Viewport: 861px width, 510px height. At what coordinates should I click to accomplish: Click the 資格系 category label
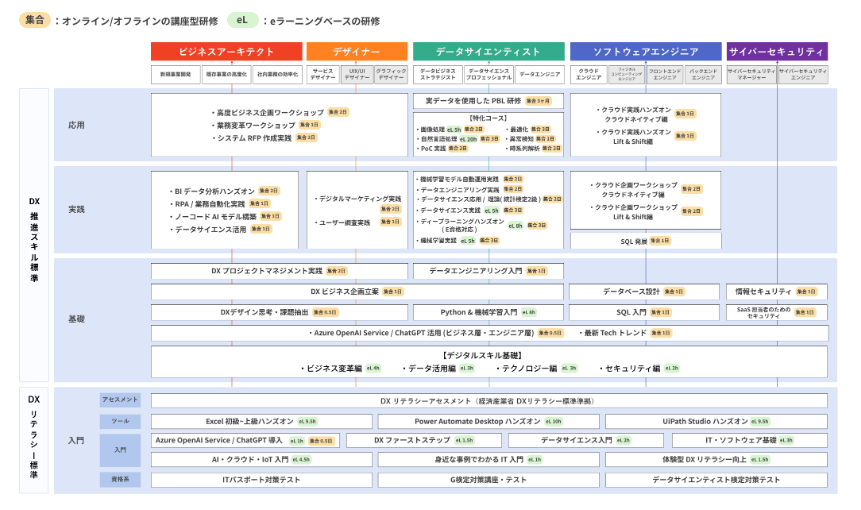(120, 480)
